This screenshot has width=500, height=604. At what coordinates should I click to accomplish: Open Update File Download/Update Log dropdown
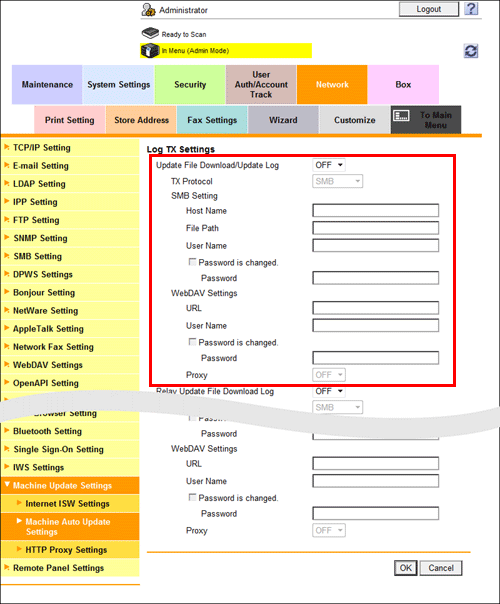pos(329,165)
